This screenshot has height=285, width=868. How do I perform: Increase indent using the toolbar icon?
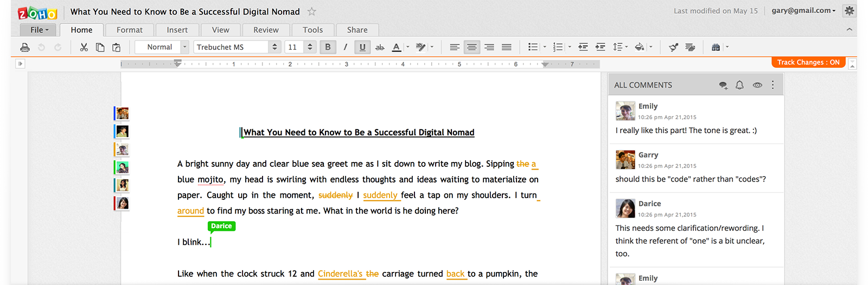click(x=600, y=47)
